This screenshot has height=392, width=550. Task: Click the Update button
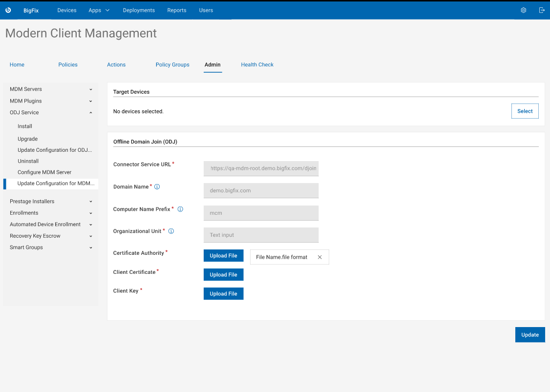click(x=529, y=335)
